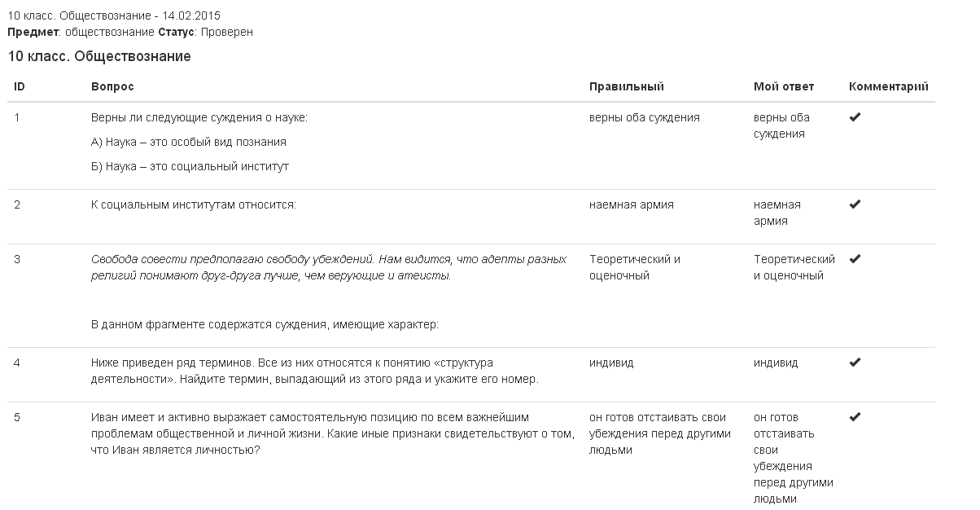Screen dimensions: 980x510
Task: Click the checkmark icon for question 4
Action: click(855, 363)
